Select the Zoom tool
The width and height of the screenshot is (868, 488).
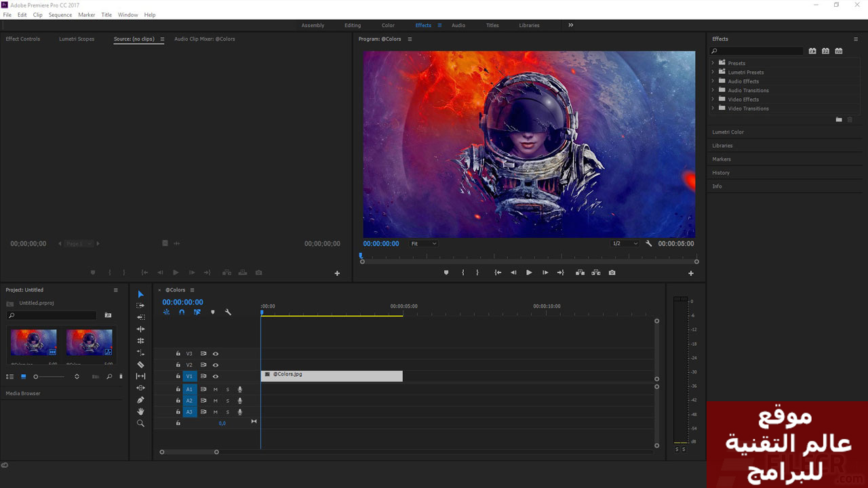pyautogui.click(x=140, y=423)
